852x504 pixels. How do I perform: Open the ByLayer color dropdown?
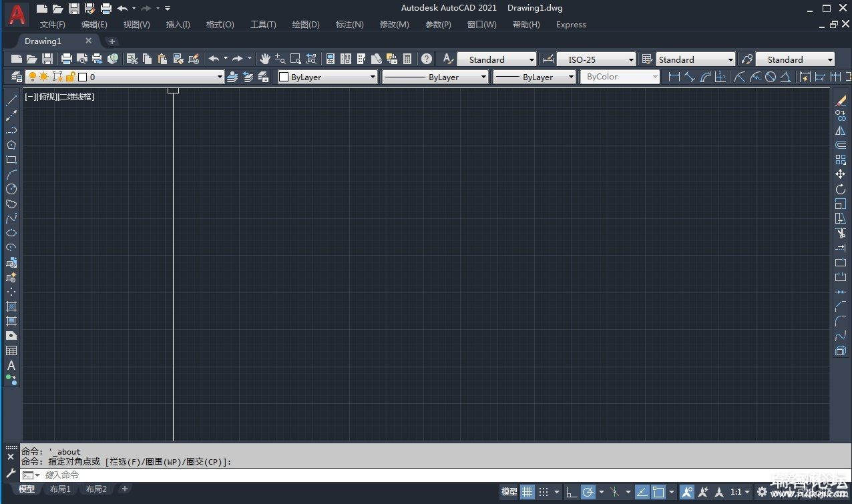(373, 77)
